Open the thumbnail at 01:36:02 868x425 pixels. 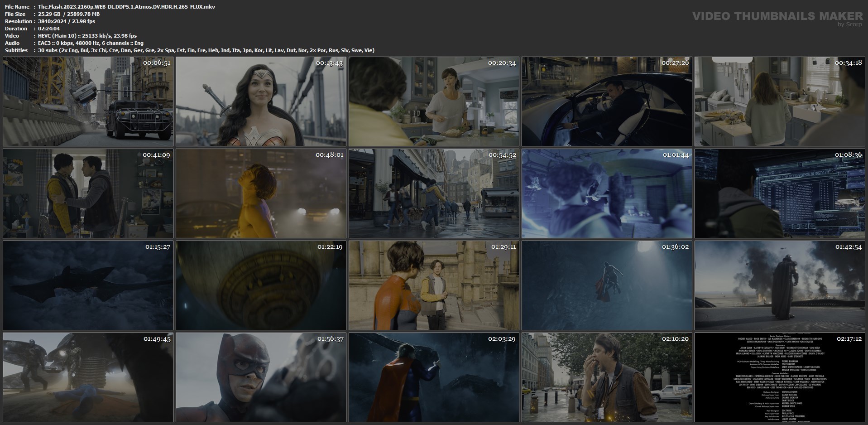607,285
